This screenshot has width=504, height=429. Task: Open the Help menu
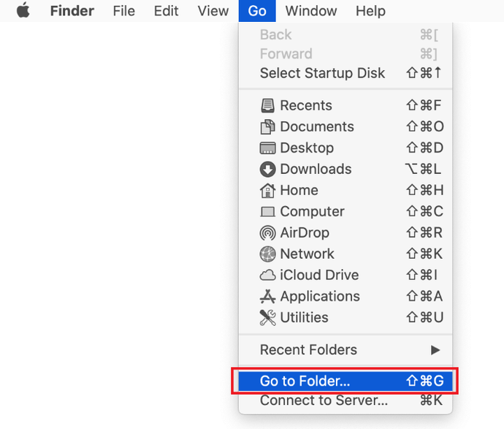(370, 11)
